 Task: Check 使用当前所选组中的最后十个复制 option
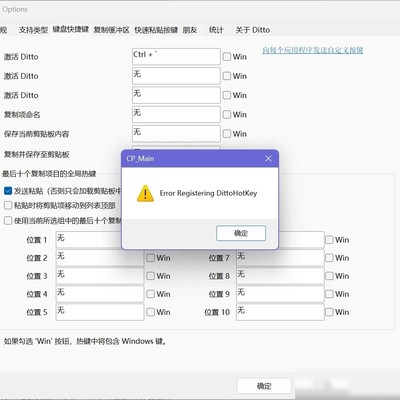tap(8, 220)
